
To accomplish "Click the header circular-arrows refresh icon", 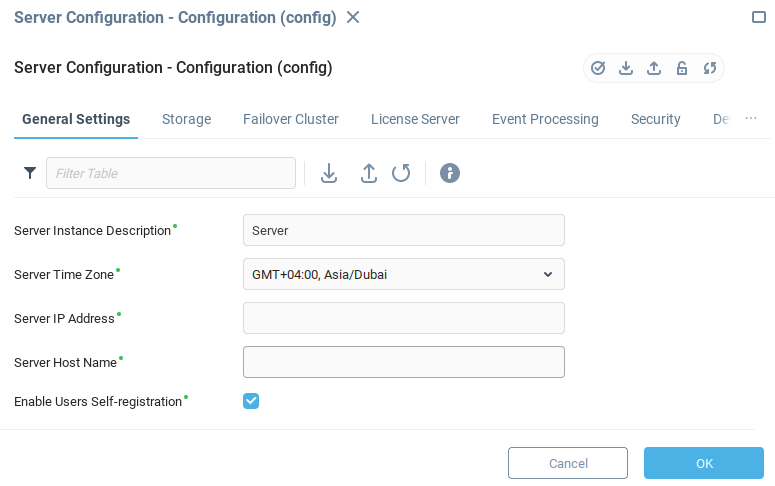I will (710, 68).
